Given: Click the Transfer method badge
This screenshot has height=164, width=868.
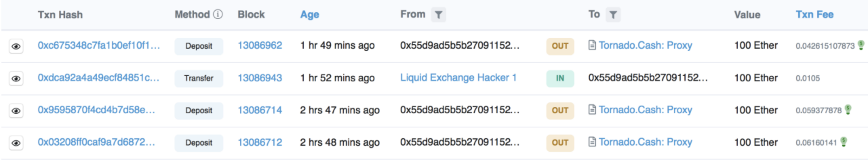Looking at the screenshot, I should click(199, 78).
